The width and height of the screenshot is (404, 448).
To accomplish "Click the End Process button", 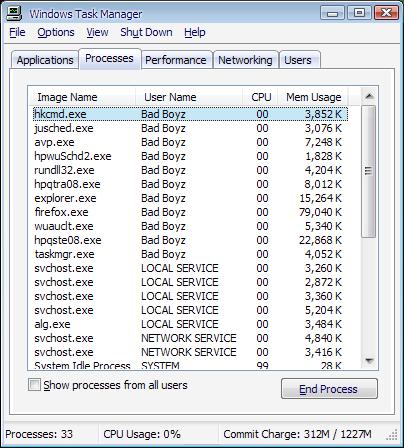I will (x=329, y=389).
